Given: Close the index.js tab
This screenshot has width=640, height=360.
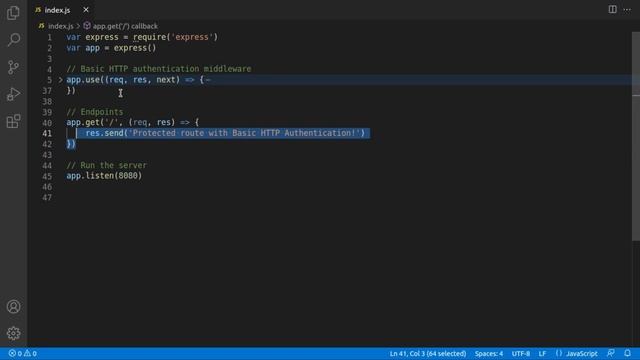Looking at the screenshot, I should (86, 10).
